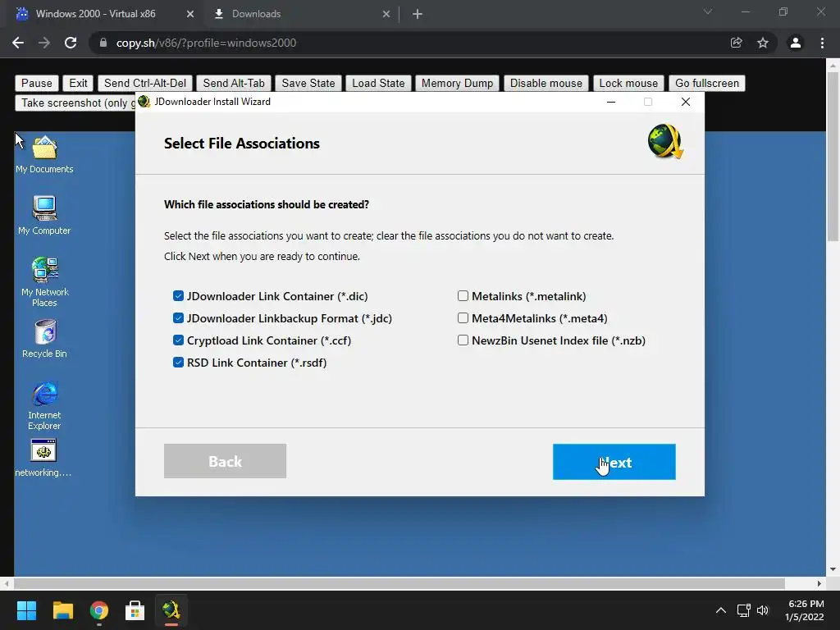Click the site lock icon in address bar

(103, 43)
